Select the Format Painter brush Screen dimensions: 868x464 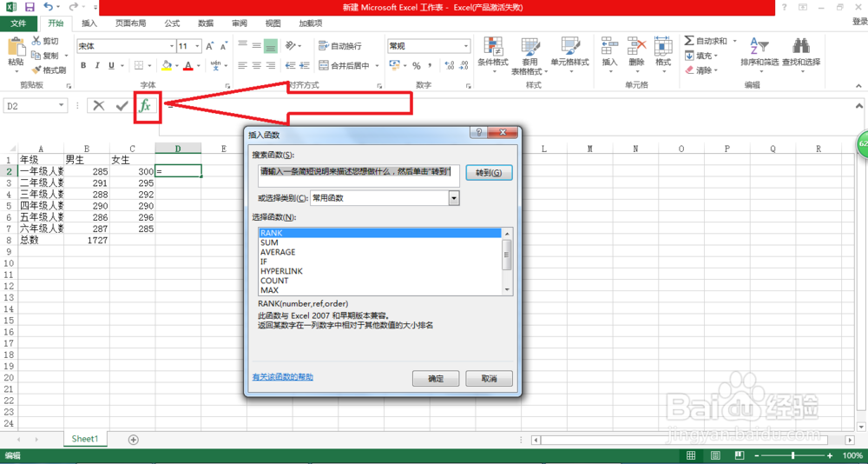click(36, 70)
